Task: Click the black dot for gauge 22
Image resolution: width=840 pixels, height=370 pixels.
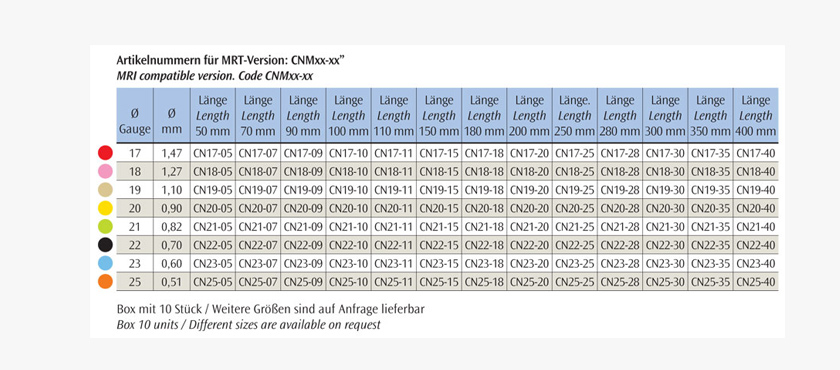Action: click(106, 245)
